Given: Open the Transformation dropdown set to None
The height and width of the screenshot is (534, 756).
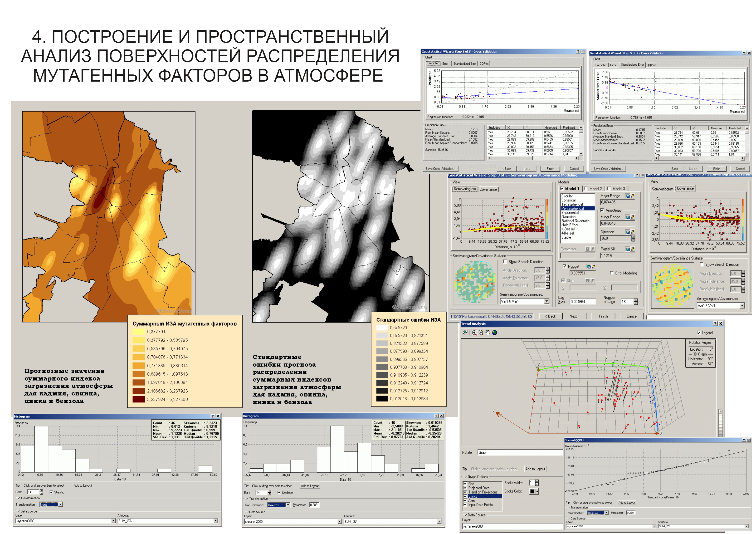Looking at the screenshot, I should (x=60, y=505).
